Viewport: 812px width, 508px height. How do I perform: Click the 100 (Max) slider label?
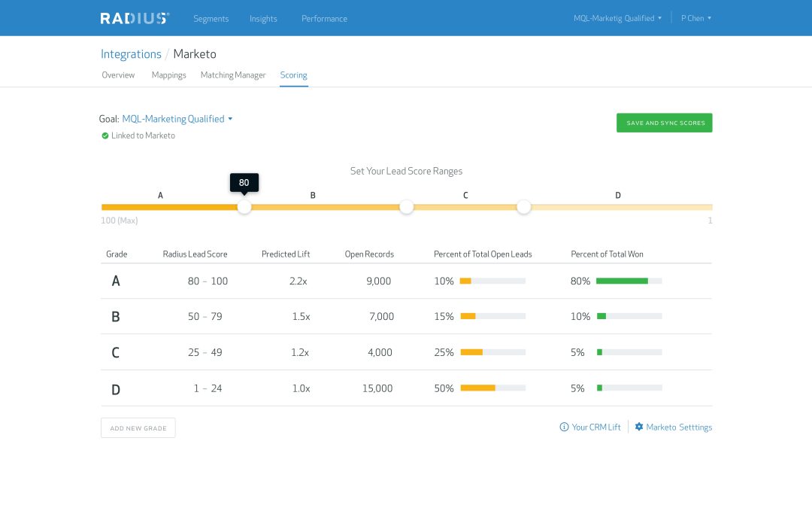point(119,221)
